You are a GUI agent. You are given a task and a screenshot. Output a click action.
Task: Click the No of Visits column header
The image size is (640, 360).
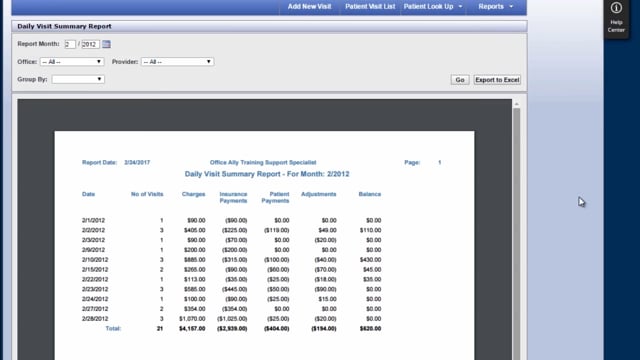(147, 194)
